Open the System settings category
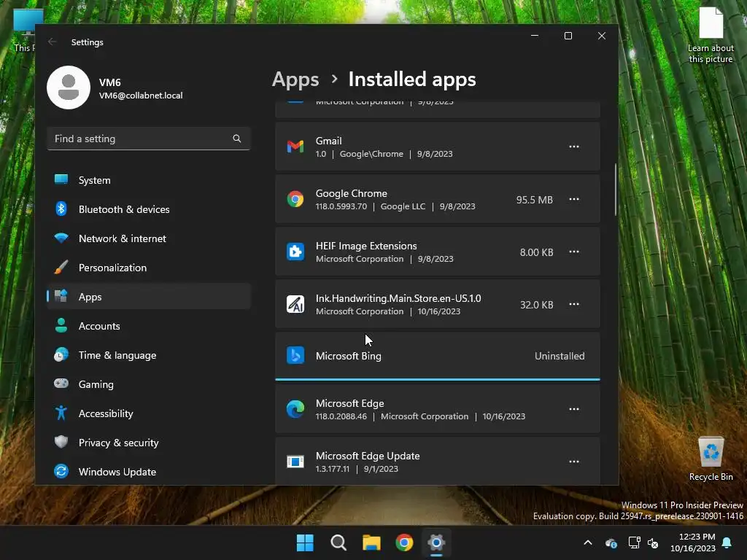 (149, 181)
